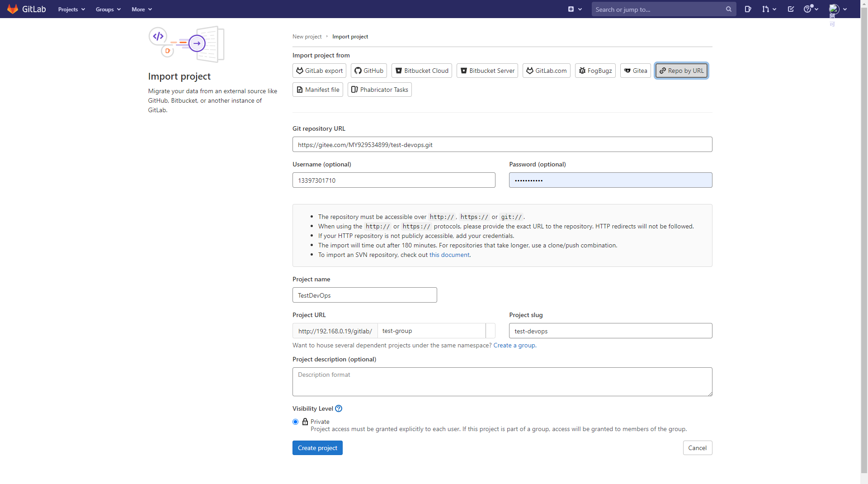Open the user avatar menu
Screen dimensions: 868x484
coord(838,9)
